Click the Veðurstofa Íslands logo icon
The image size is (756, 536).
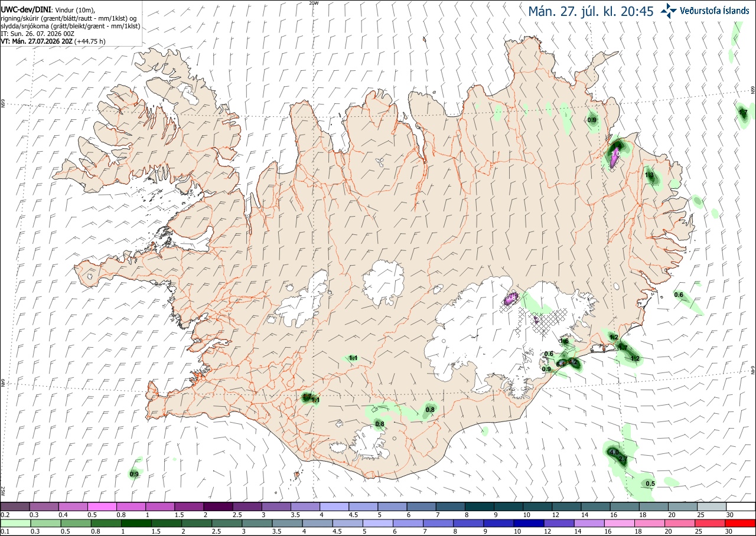669,10
